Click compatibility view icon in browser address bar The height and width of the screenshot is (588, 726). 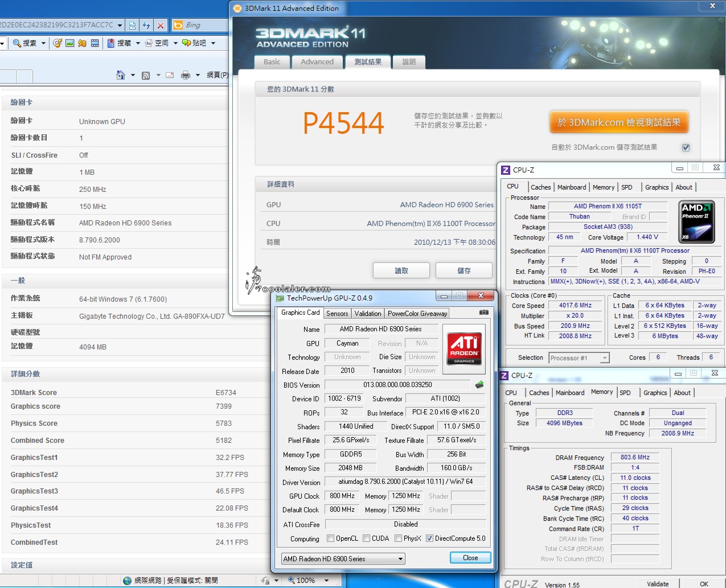[x=132, y=25]
